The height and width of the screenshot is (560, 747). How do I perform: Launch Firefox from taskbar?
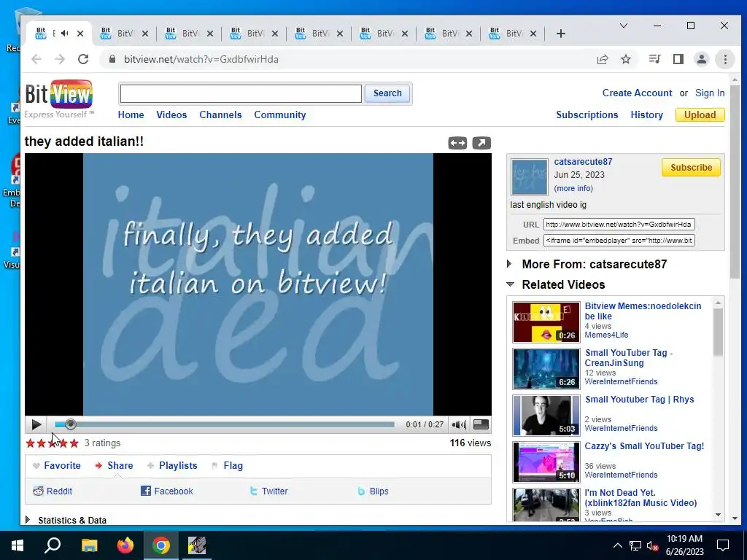click(125, 545)
